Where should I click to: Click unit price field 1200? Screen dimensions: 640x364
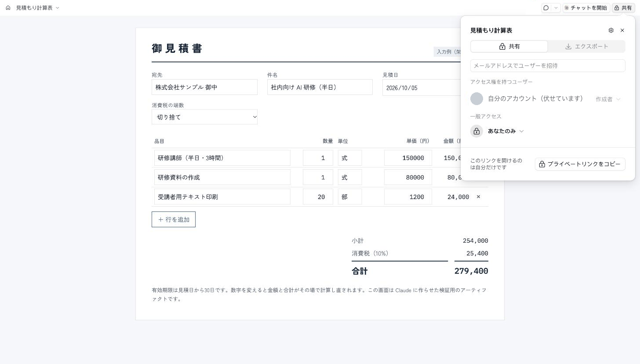click(408, 197)
